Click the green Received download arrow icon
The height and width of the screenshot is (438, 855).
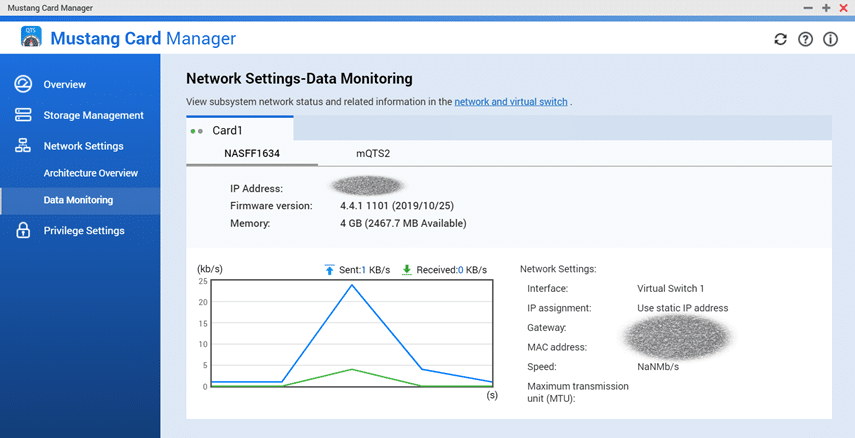click(406, 269)
